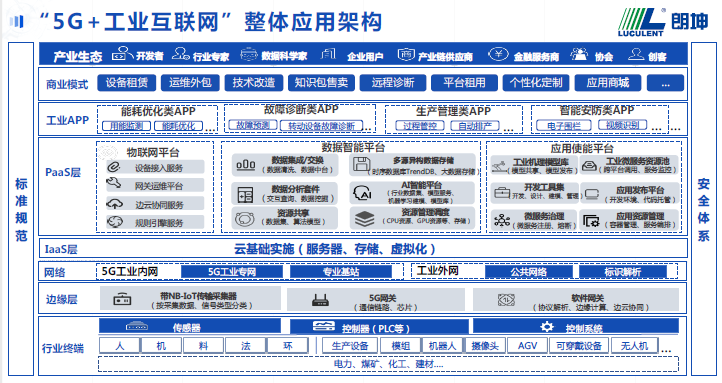Select the 运维外包 box

click(190, 83)
